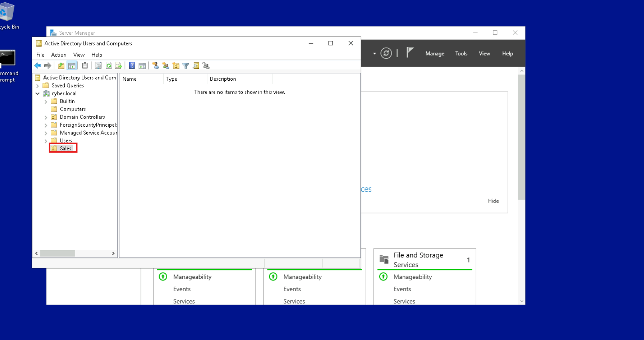Expand Saved Queries node

pos(38,86)
